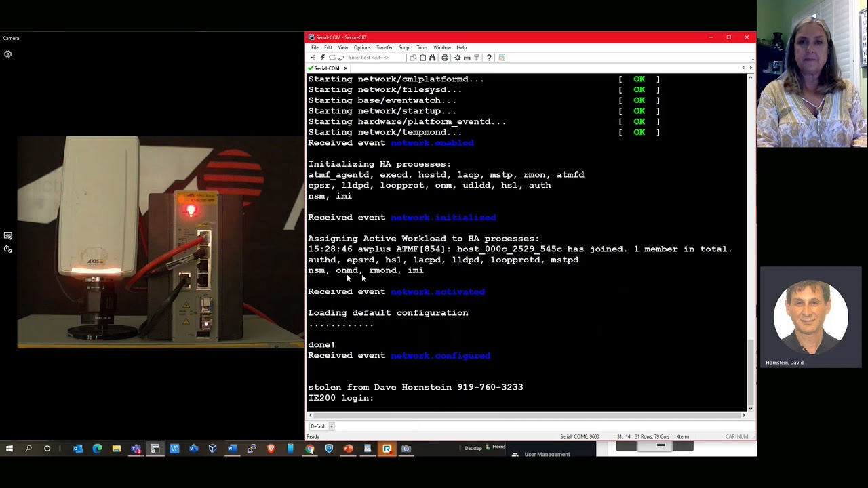Click the camera panel settings gear icon

point(8,54)
